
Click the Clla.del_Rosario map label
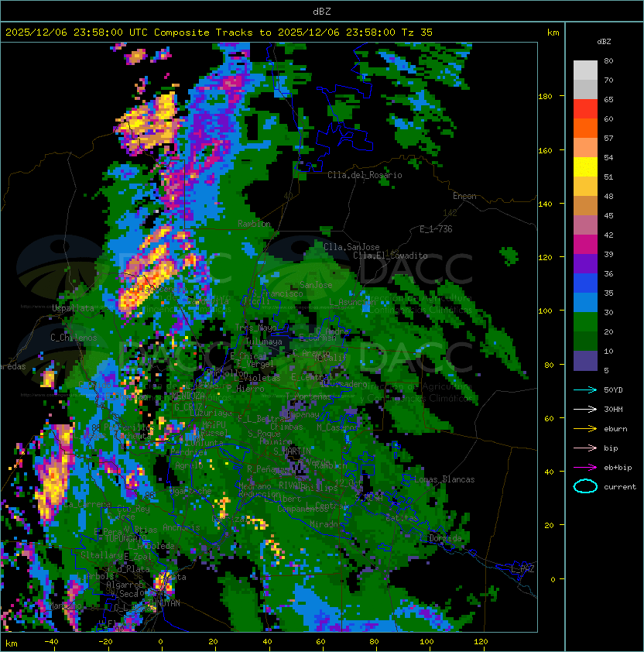365,175
